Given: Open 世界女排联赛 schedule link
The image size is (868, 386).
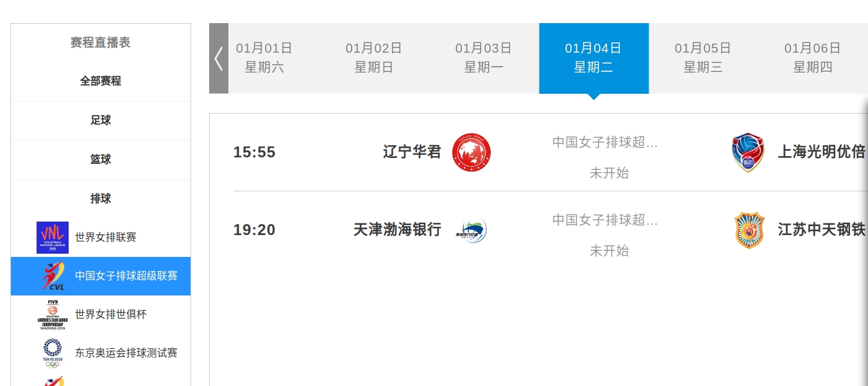Looking at the screenshot, I should click(x=106, y=238).
